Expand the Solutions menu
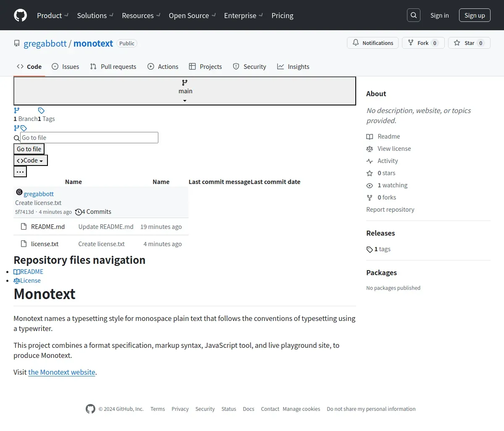Image resolution: width=504 pixels, height=431 pixels. (x=95, y=15)
